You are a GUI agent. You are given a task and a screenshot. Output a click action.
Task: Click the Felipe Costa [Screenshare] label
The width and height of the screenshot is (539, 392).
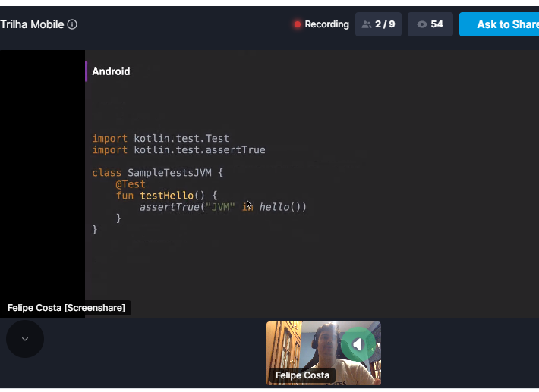click(66, 308)
